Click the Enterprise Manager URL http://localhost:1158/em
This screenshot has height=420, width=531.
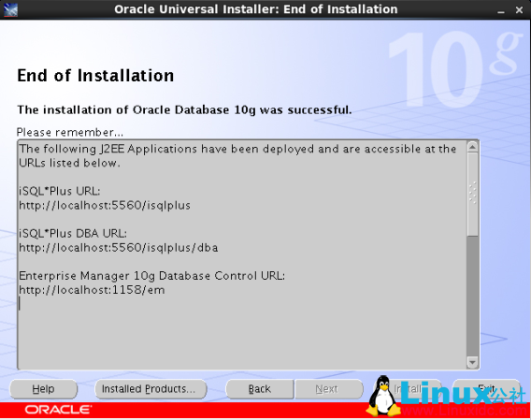point(92,290)
